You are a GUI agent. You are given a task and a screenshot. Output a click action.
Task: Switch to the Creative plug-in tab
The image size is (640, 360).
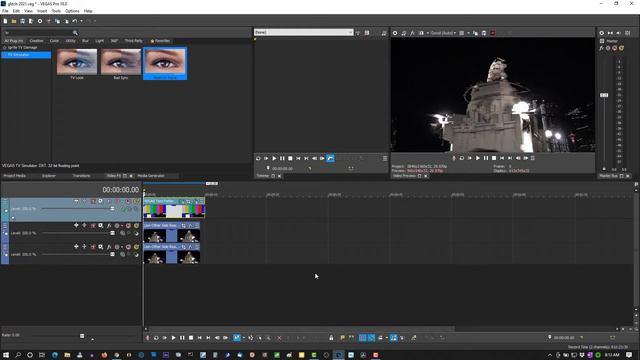pos(36,41)
